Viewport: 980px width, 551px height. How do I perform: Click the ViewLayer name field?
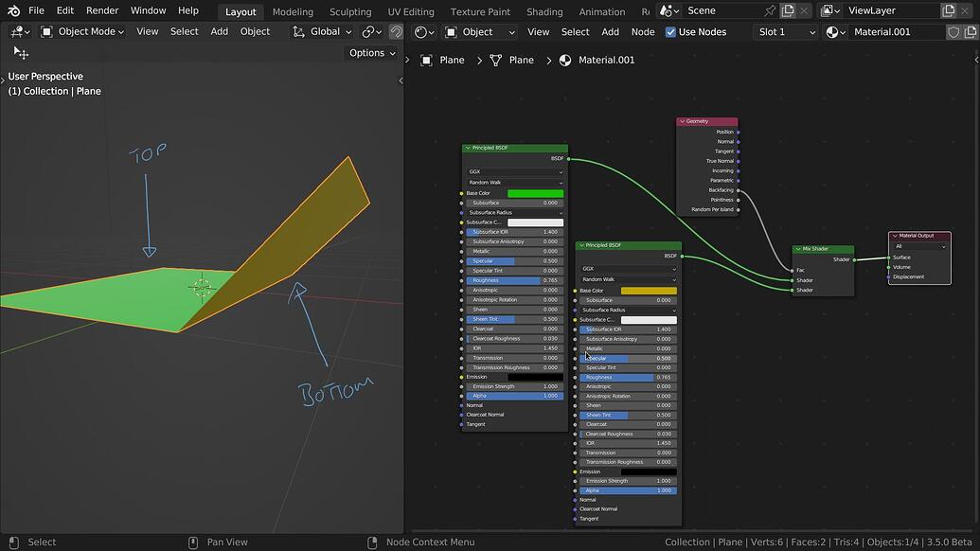[891, 10]
